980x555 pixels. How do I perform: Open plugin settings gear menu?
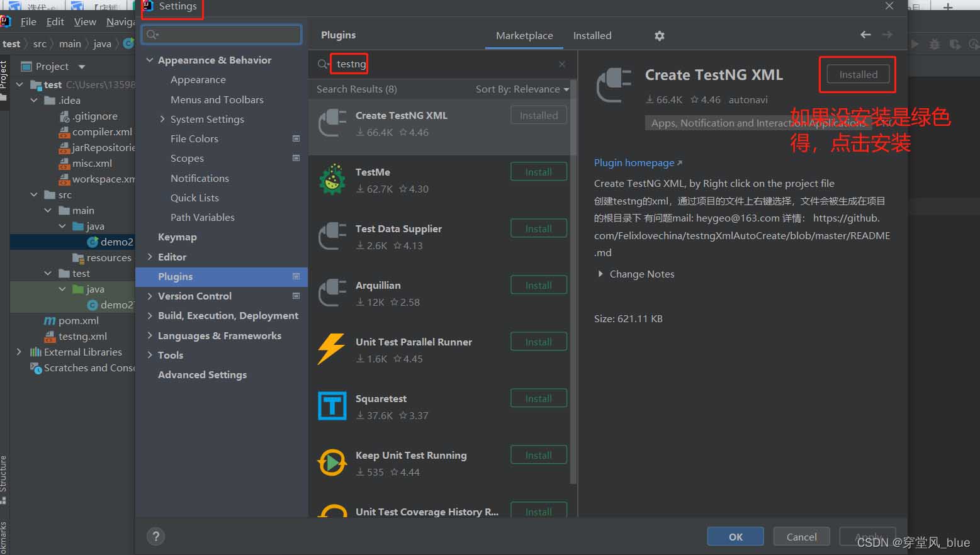click(x=659, y=36)
